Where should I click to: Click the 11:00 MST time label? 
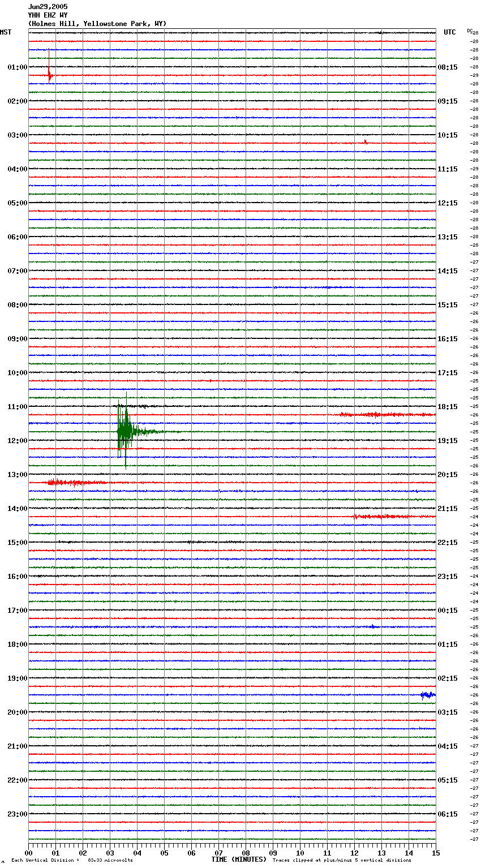point(18,407)
